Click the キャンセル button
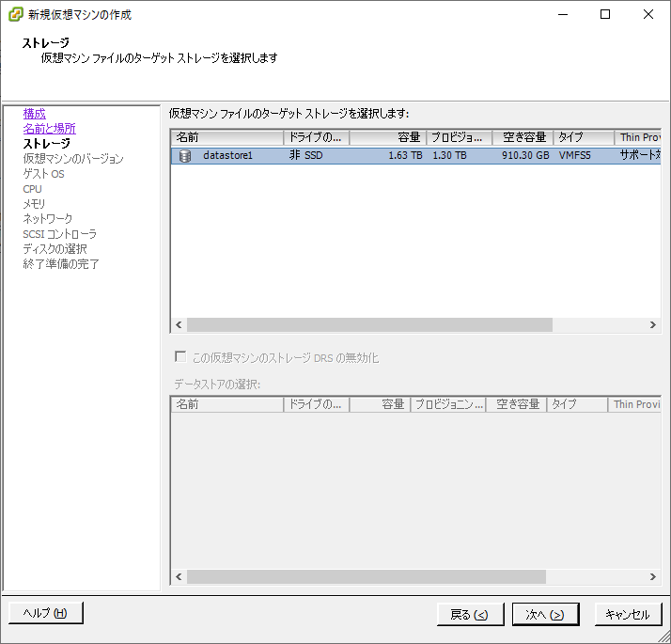The height and width of the screenshot is (644, 671). tap(628, 615)
